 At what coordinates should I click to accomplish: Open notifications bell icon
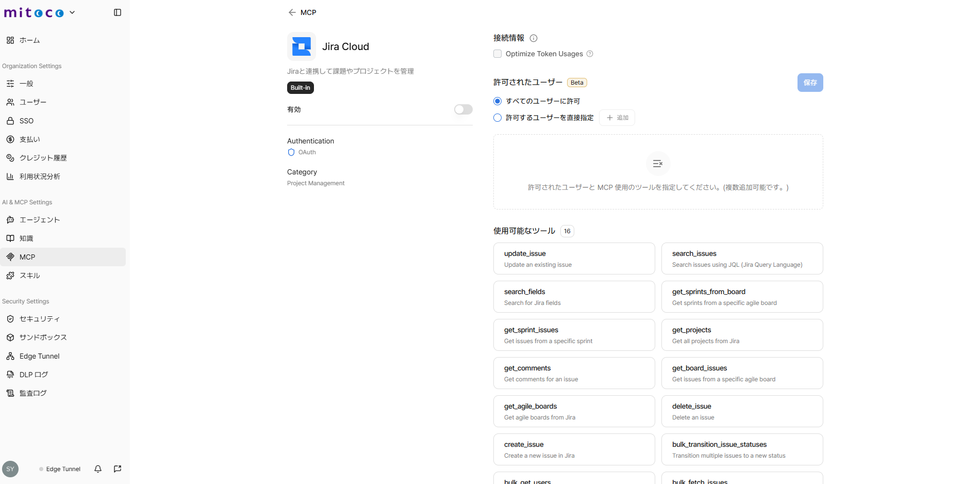click(x=98, y=469)
